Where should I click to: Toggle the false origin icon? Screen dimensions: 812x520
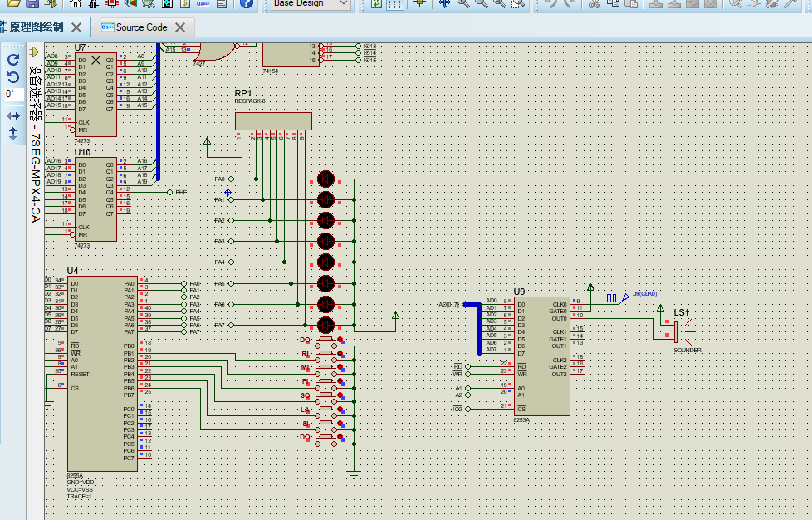[420, 3]
